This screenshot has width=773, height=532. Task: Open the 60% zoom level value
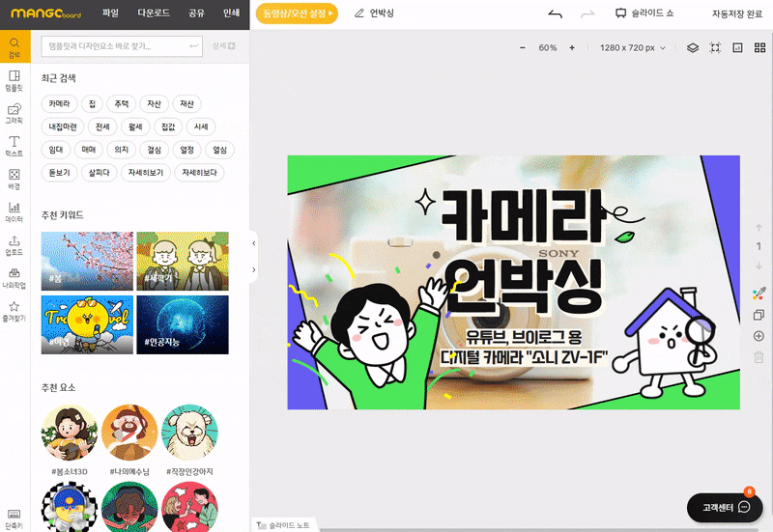point(547,47)
